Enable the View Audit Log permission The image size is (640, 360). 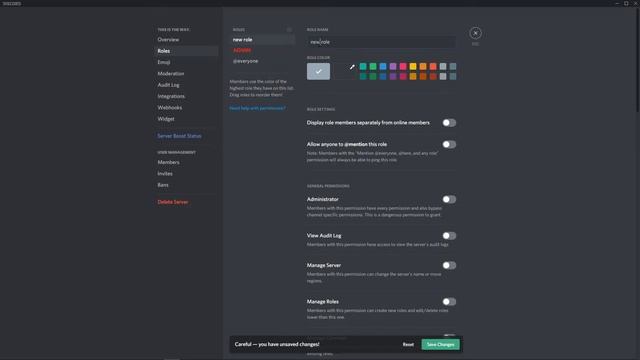[449, 236]
